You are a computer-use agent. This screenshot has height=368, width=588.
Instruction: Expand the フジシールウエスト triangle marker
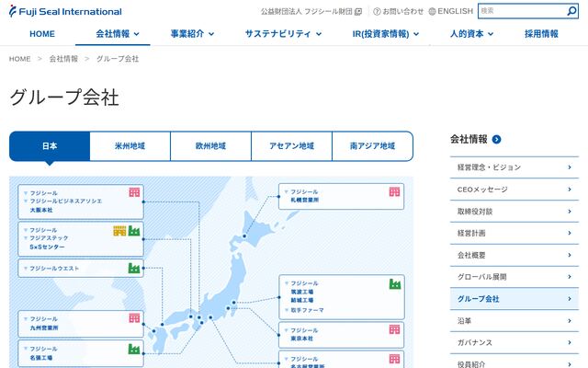26,268
